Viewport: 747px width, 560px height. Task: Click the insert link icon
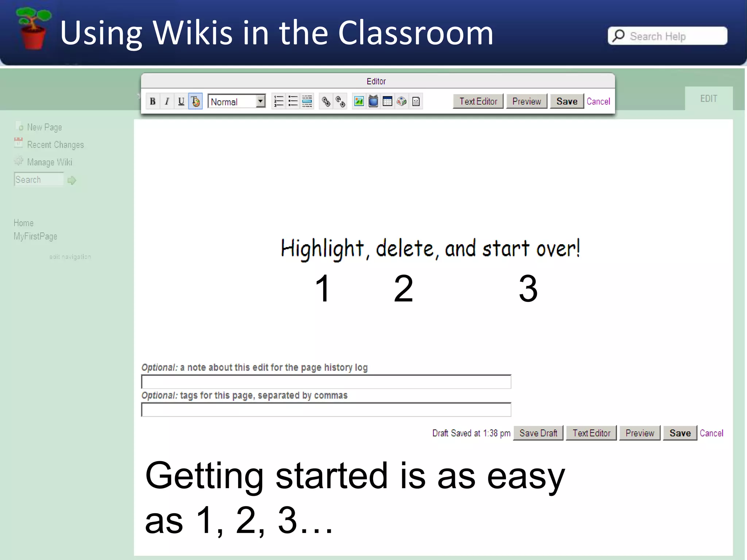coord(326,101)
